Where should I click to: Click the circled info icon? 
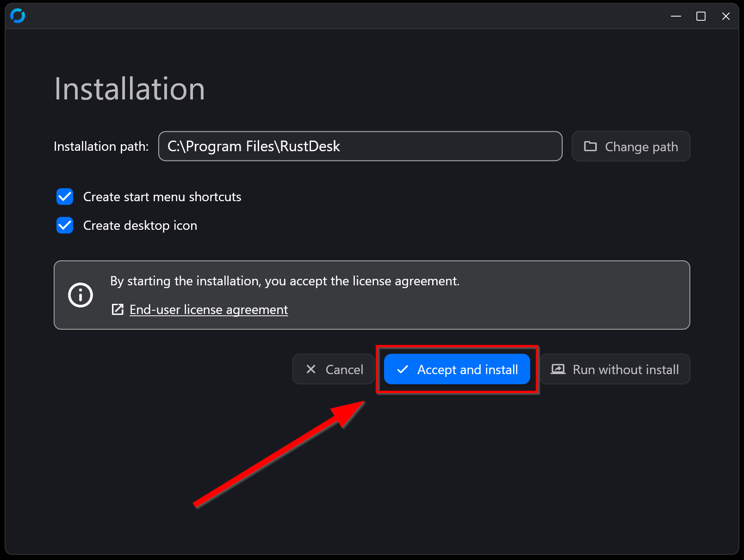81,295
